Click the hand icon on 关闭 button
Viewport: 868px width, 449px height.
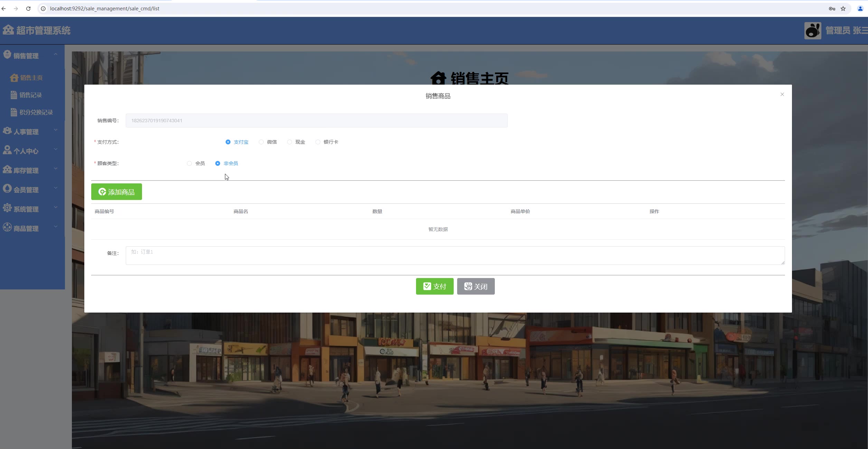468,286
